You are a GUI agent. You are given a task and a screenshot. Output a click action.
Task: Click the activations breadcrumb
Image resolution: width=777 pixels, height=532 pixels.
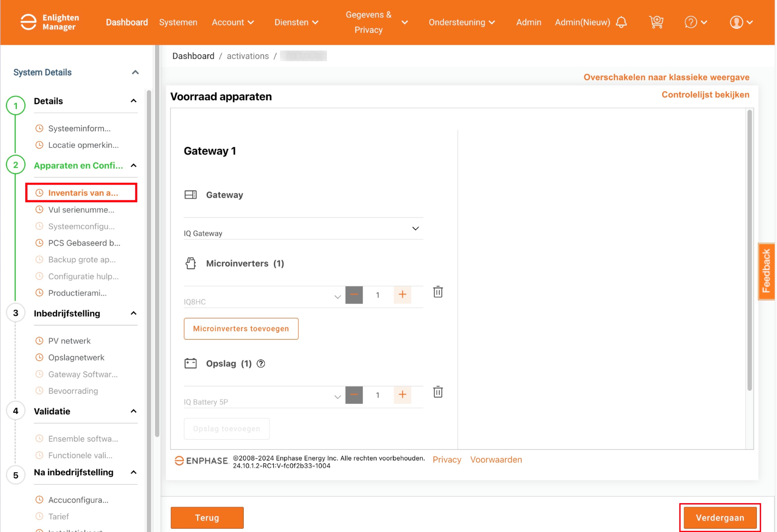click(248, 56)
